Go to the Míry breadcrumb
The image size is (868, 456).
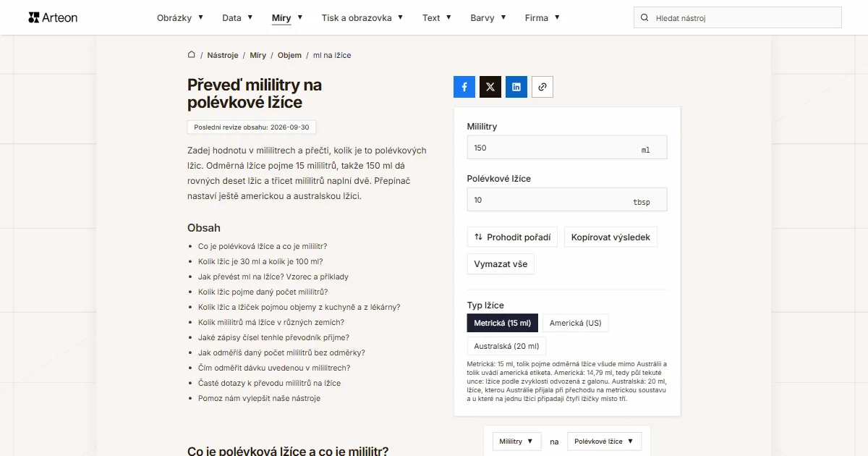[258, 55]
